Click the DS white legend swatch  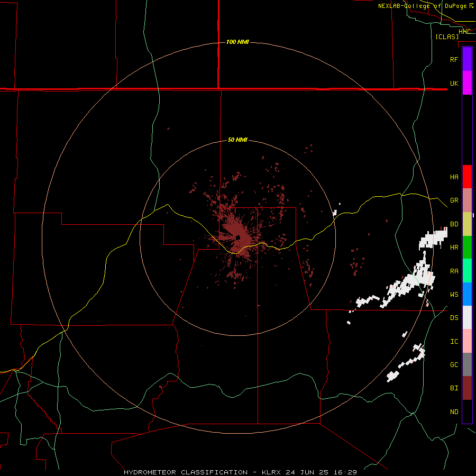pos(467,317)
